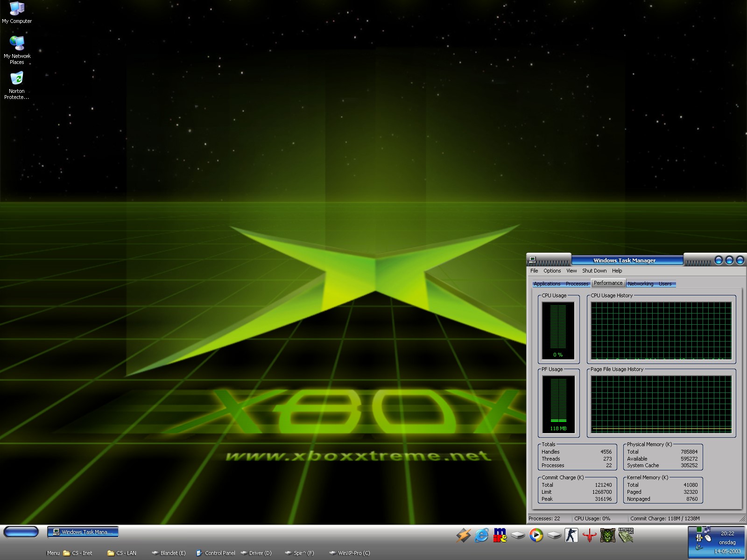Click the Available memory value 595272
Image resolution: width=747 pixels, height=560 pixels.
click(689, 459)
